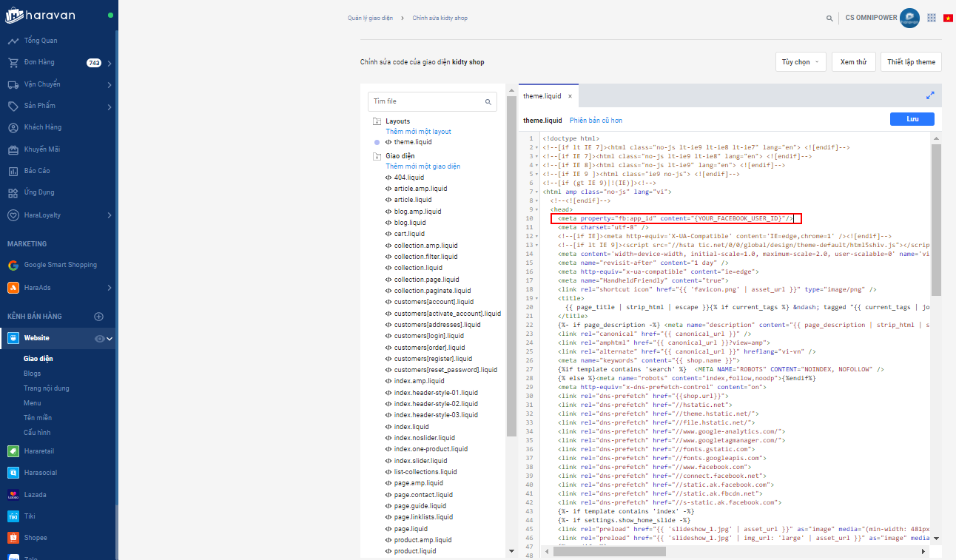Open Google Smart Shopping
This screenshot has height=560, width=956.
(60, 265)
